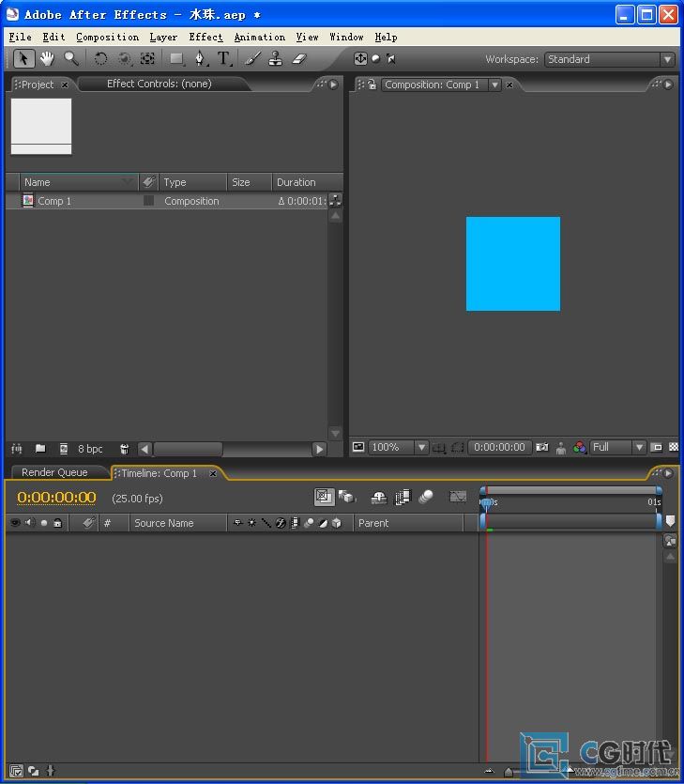
Task: Toggle the transparency grid button
Action: click(674, 447)
